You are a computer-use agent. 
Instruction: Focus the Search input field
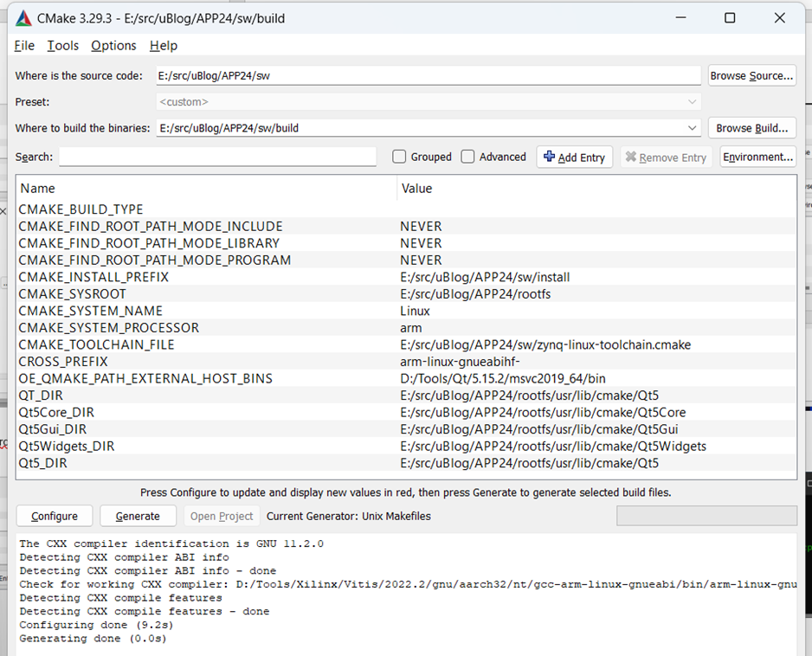click(x=217, y=157)
